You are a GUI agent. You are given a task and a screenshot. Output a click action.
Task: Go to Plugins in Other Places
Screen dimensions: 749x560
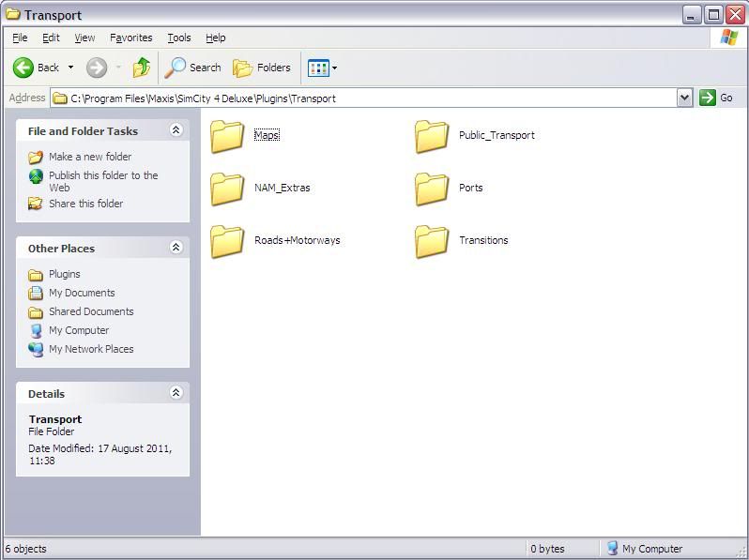65,274
